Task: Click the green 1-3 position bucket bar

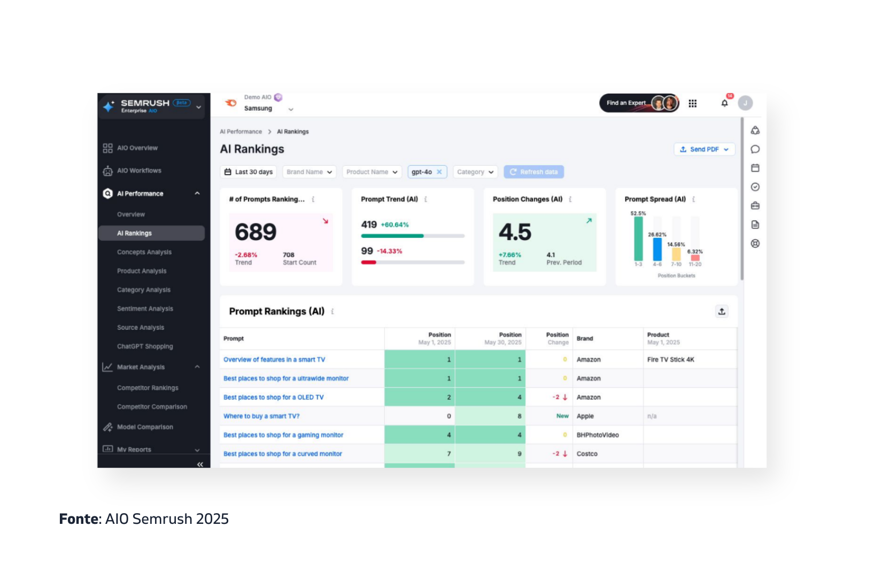Action: pyautogui.click(x=638, y=238)
